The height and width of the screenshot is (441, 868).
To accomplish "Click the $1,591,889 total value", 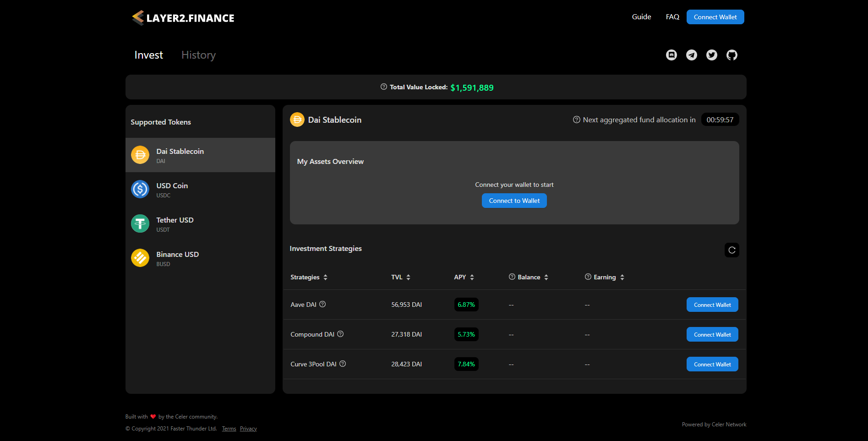I will point(472,87).
